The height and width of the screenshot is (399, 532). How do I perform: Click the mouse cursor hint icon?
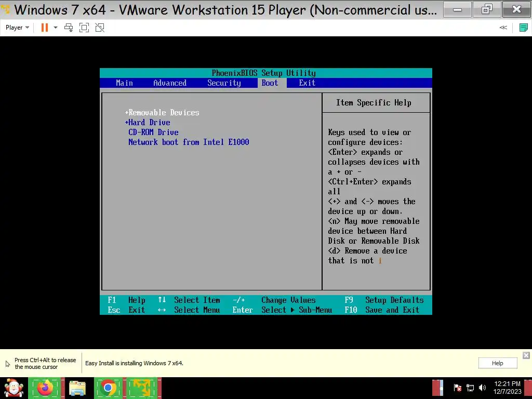coord(8,364)
